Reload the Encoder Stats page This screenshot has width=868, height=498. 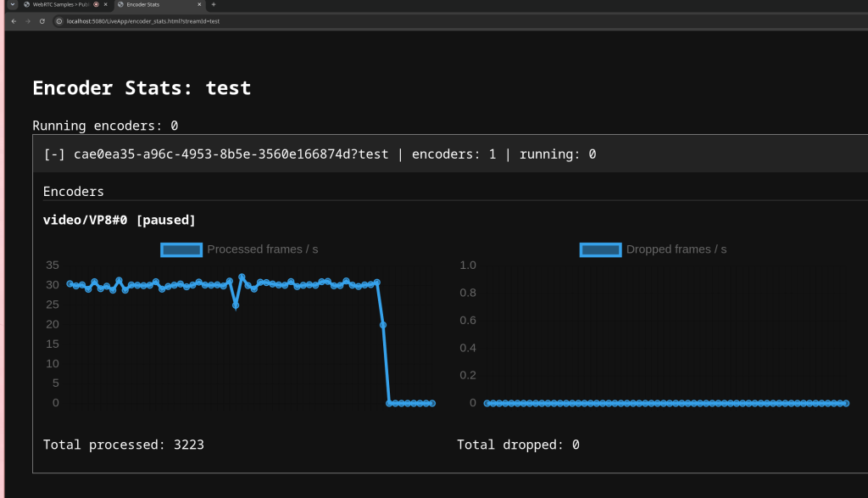[x=42, y=21]
